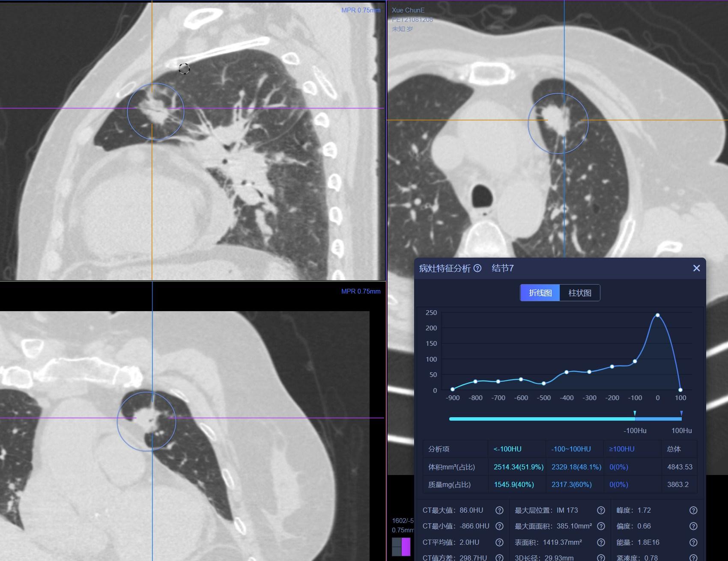Click the MPR 0.75mm label in sagittal view
The image size is (728, 561).
(x=361, y=10)
